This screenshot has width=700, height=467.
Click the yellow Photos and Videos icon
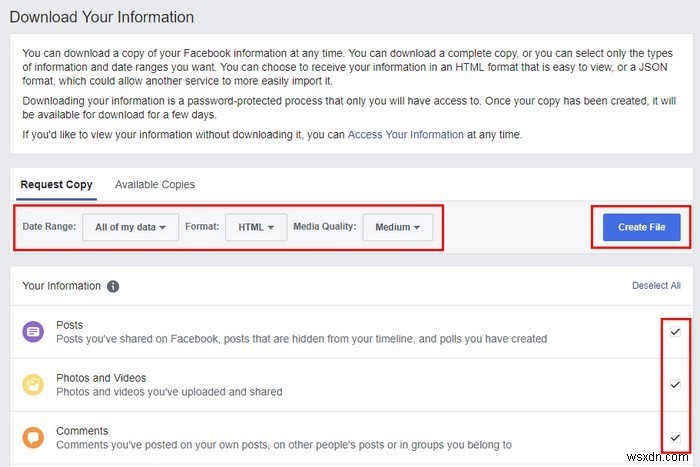pyautogui.click(x=33, y=385)
